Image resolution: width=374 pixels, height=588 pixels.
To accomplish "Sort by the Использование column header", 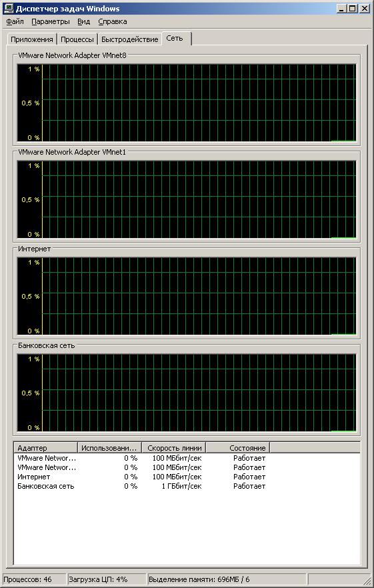I will [109, 448].
